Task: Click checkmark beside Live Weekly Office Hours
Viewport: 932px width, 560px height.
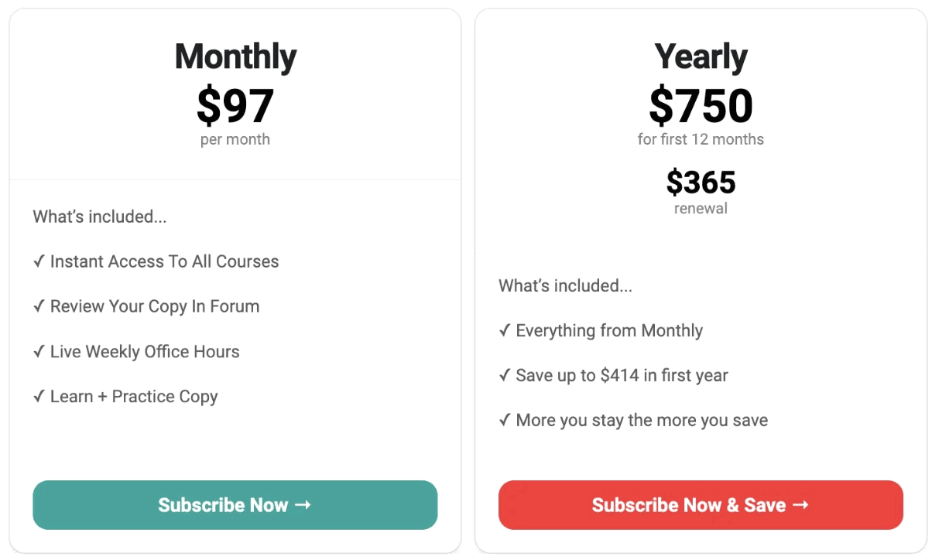Action: coord(39,351)
